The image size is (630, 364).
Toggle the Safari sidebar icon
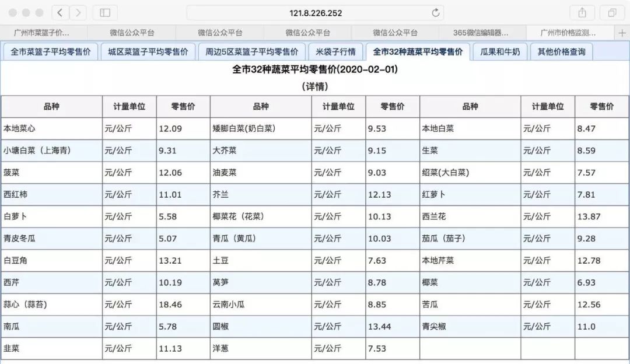pos(105,13)
